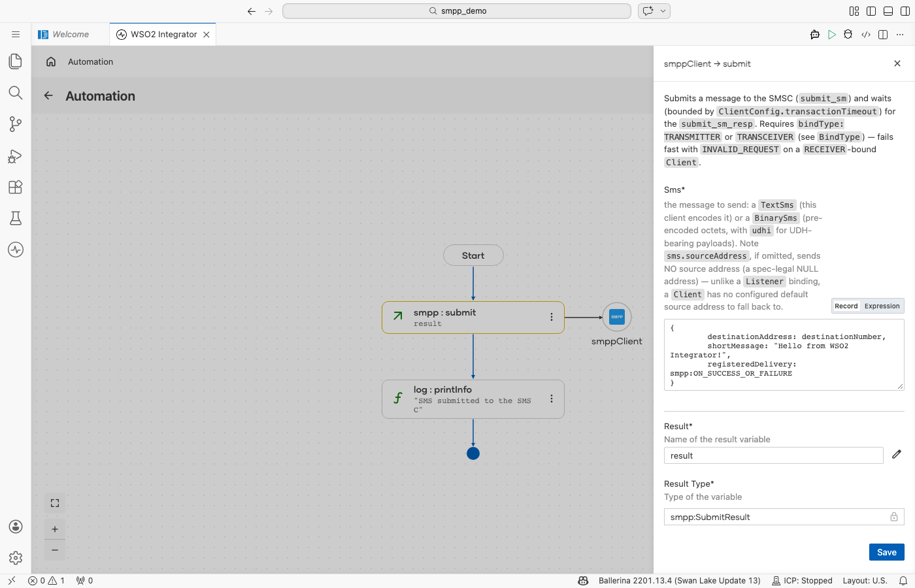This screenshot has height=588, width=915.
Task: Run the integration with the play icon
Action: pyautogui.click(x=832, y=35)
